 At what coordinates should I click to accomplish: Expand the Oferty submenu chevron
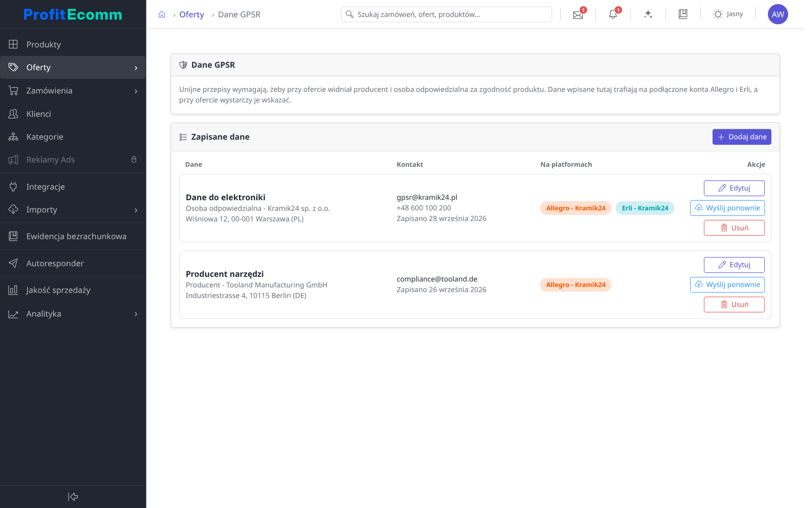pyautogui.click(x=136, y=68)
